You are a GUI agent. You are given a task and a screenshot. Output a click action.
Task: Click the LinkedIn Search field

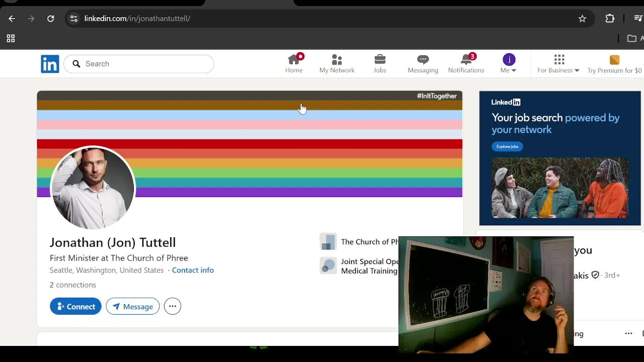click(139, 64)
